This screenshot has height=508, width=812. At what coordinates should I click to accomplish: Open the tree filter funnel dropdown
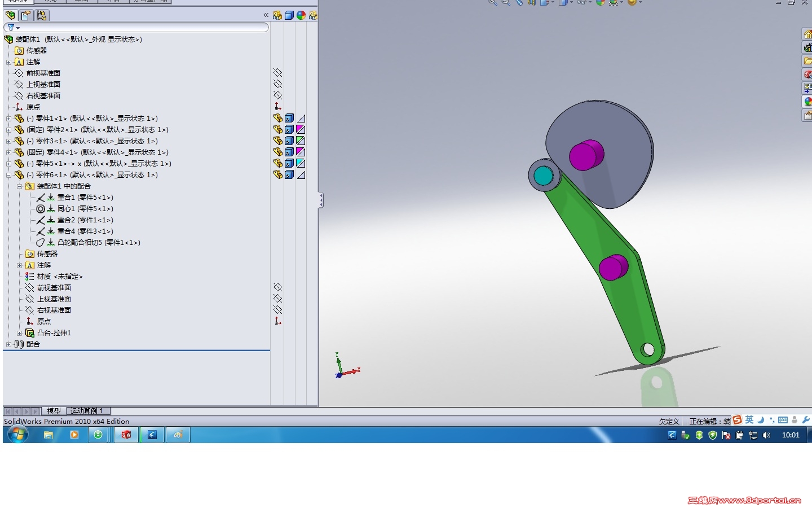click(x=13, y=27)
